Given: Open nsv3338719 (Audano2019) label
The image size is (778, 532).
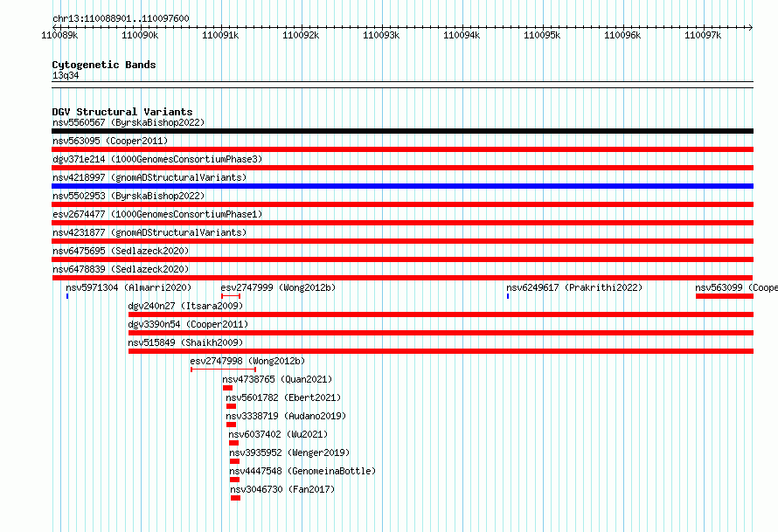Looking at the screenshot, I should pyautogui.click(x=286, y=416).
